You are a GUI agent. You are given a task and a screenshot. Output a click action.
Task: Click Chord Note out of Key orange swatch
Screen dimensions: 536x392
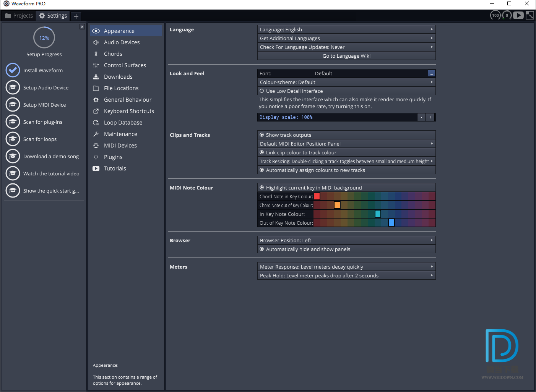coord(337,205)
